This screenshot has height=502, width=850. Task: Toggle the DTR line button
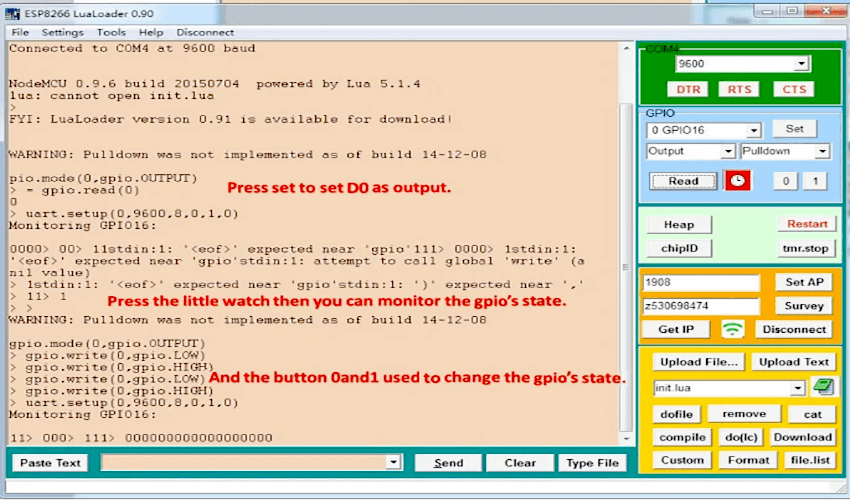pyautogui.click(x=688, y=89)
